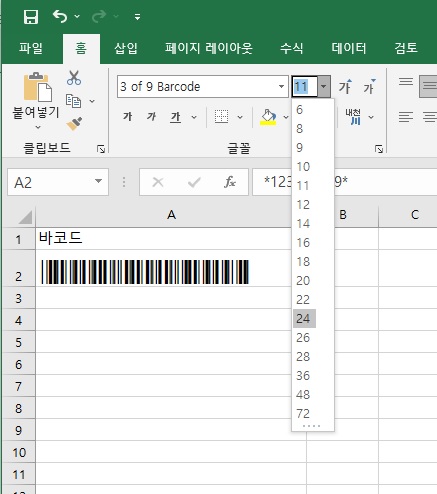Screen dimensions: 437x494
Task: Click the Select All corner triangle
Action: (x=25, y=217)
